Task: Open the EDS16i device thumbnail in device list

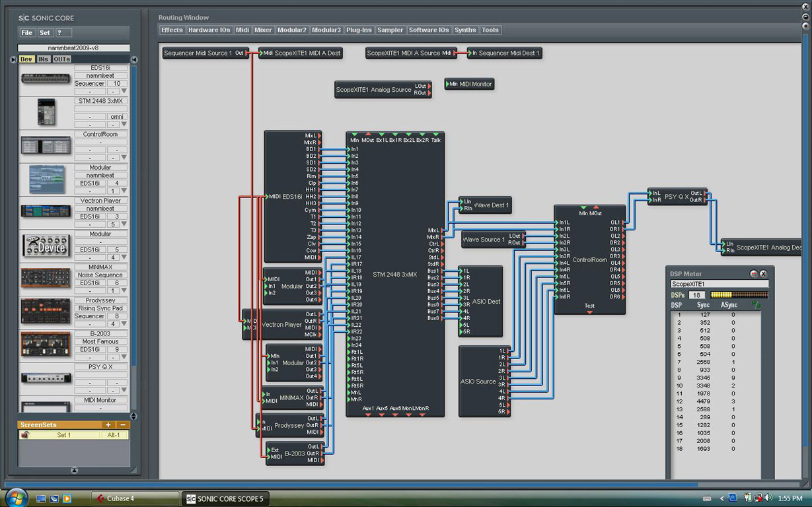Action: pyautogui.click(x=46, y=79)
